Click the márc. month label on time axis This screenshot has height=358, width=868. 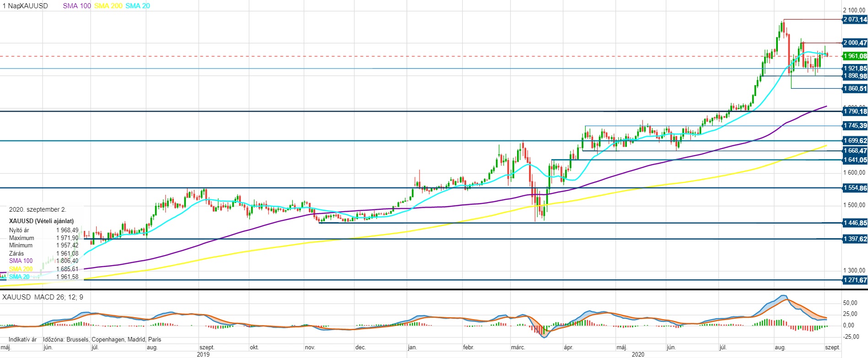pos(518,347)
